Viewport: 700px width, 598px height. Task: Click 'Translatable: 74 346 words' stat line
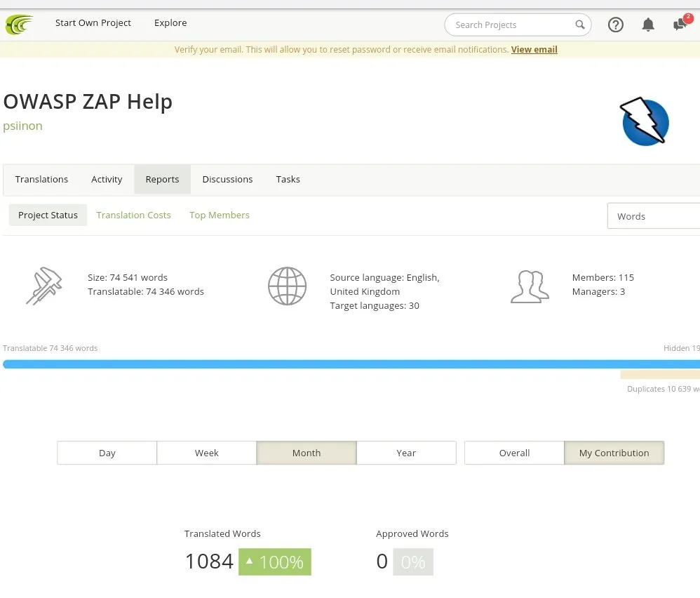pos(145,292)
